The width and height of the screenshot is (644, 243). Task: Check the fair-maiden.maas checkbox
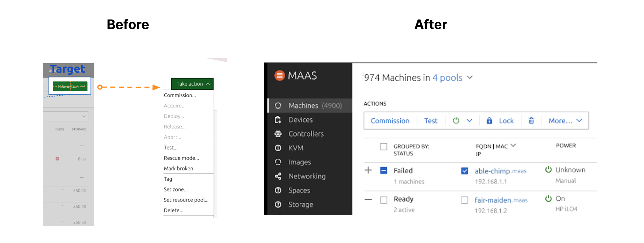point(465,200)
